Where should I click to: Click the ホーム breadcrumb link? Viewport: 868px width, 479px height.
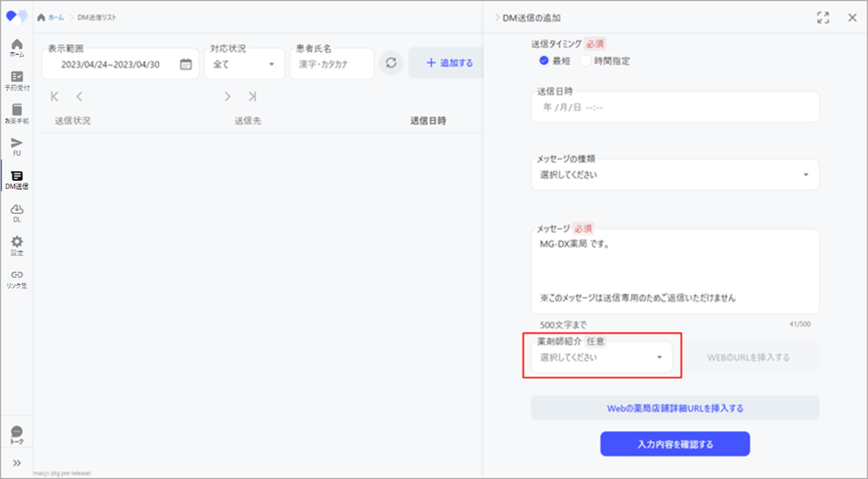[50, 17]
